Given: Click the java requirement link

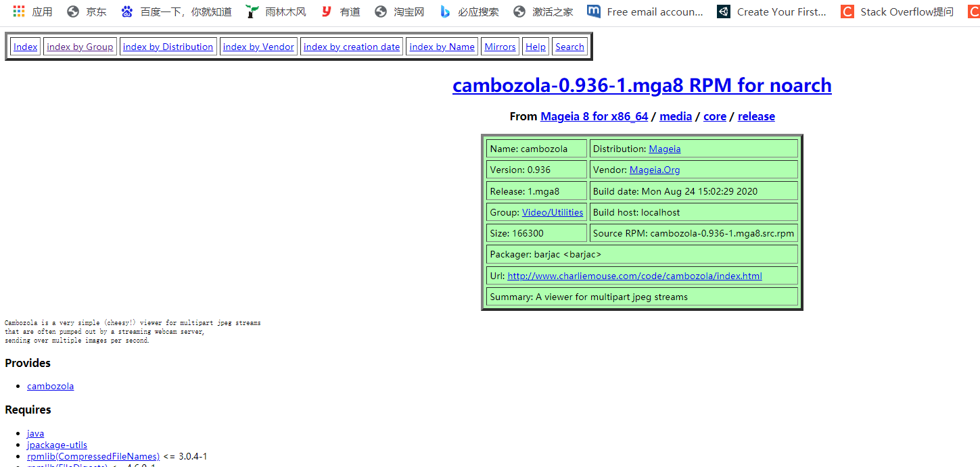Looking at the screenshot, I should [35, 433].
